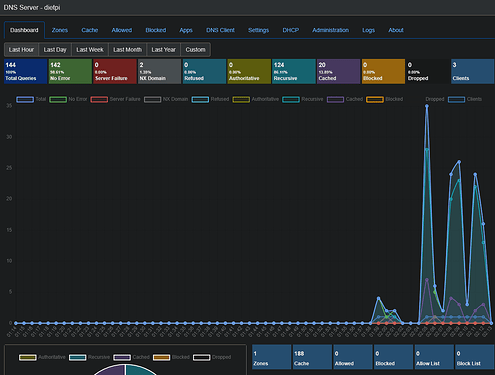Viewport: 495px width, 375px height.
Task: Click the highest peak point at 35
Action: [427, 106]
